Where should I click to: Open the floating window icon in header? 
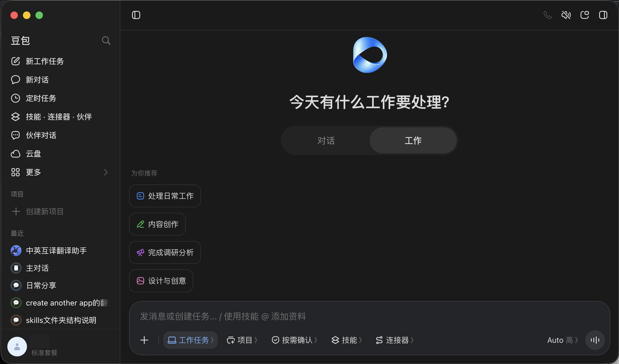(584, 15)
